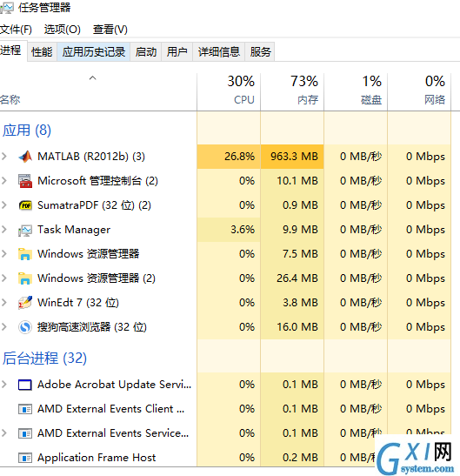Expand the AMD External Events Service row
Viewport: 460px width, 476px height.
[4, 432]
